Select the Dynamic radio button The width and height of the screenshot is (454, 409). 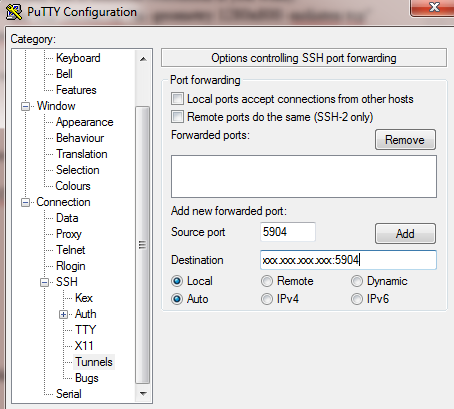(357, 281)
